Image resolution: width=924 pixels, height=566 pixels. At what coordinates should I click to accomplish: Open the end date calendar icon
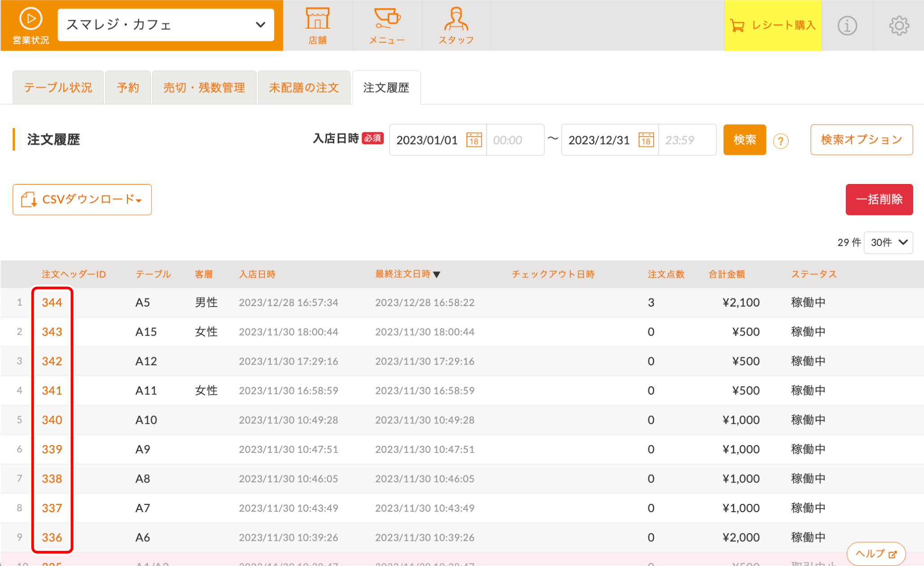point(646,140)
